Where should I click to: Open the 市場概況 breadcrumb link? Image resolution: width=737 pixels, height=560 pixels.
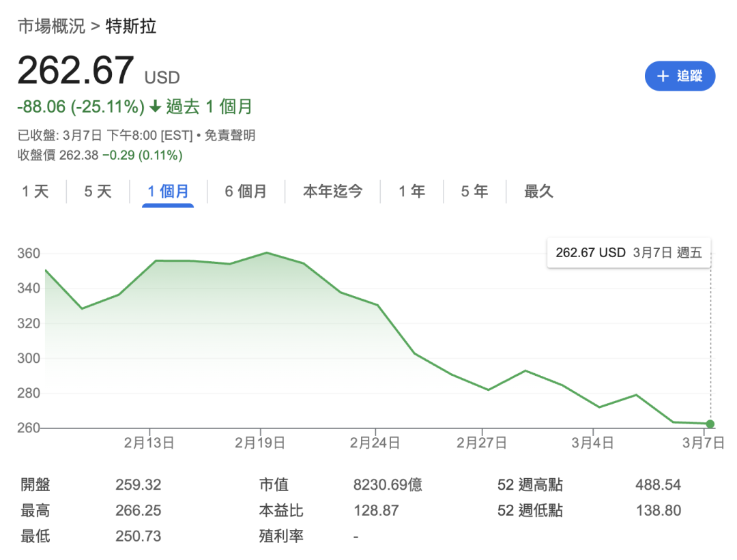tap(52, 27)
